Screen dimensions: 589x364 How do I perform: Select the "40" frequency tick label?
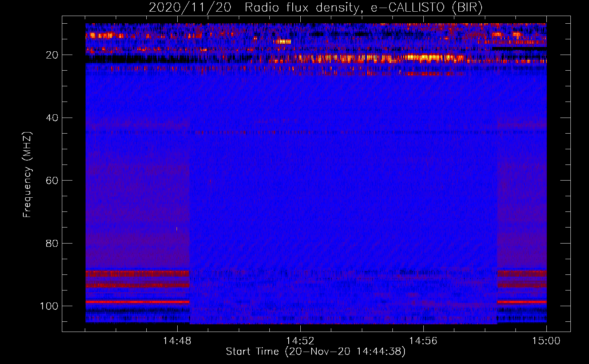[x=52, y=118]
